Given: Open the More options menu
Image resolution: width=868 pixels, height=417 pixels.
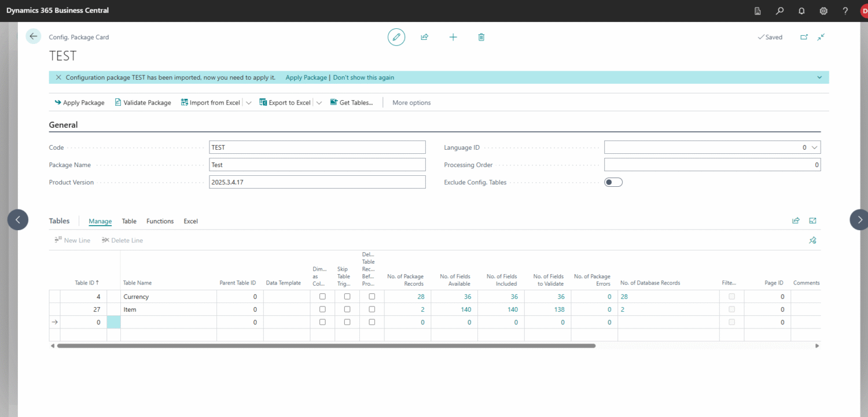Looking at the screenshot, I should coord(411,103).
